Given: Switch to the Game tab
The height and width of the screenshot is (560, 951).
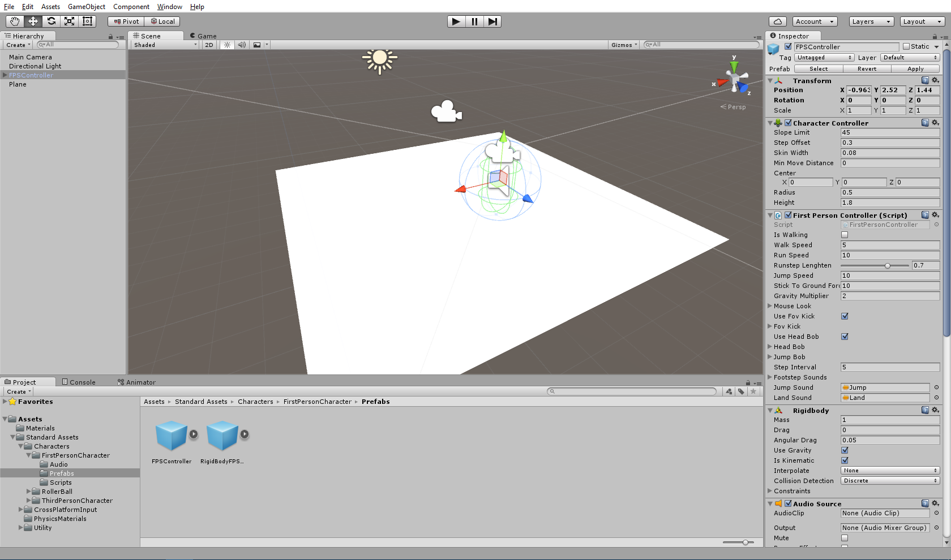Looking at the screenshot, I should pyautogui.click(x=203, y=36).
